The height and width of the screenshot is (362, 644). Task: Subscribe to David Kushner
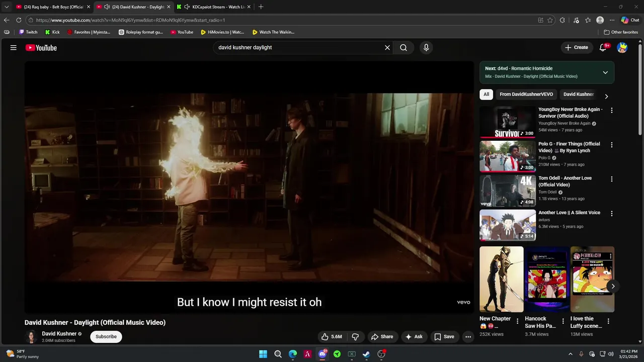(x=106, y=336)
